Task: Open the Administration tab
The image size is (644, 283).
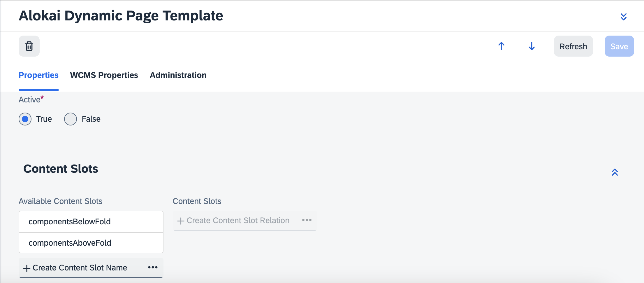Action: coord(178,75)
